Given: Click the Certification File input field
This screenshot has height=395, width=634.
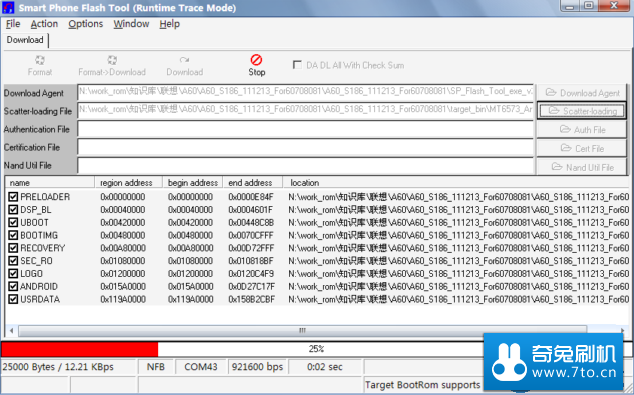Looking at the screenshot, I should [x=306, y=147].
